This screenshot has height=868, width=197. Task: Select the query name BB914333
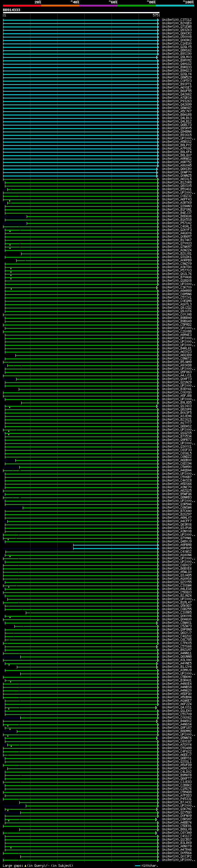pos(11,10)
